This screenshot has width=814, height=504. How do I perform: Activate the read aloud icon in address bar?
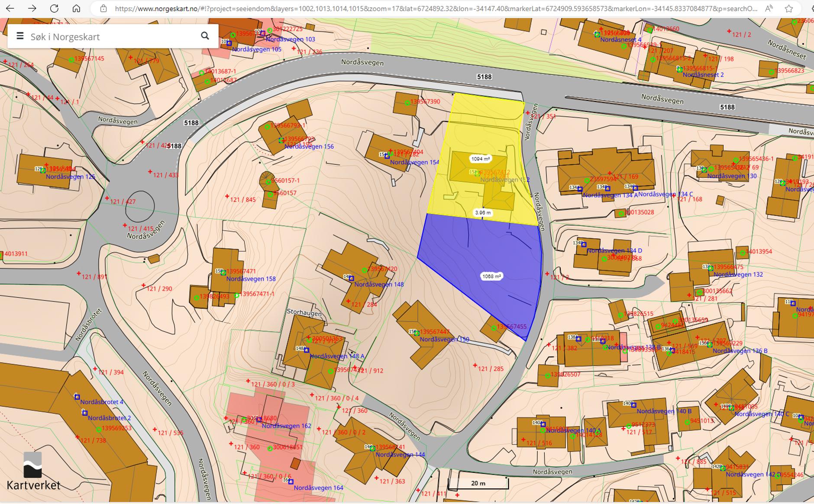tap(769, 8)
